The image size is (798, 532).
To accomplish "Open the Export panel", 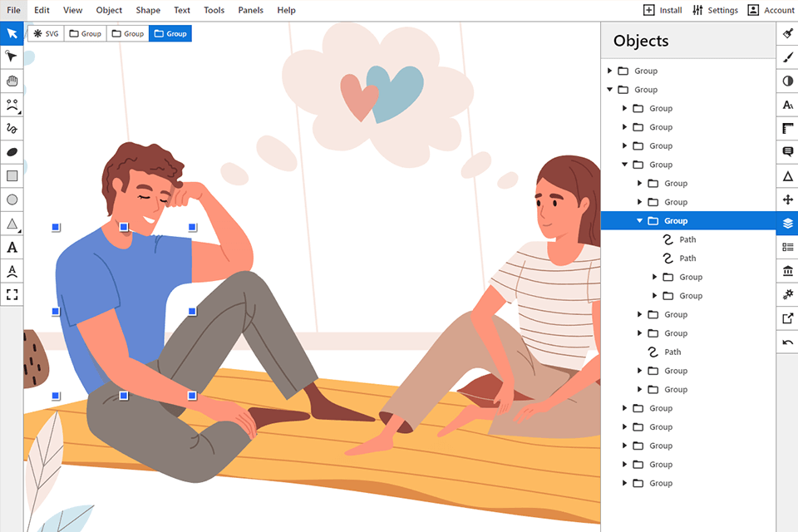I will point(787,318).
